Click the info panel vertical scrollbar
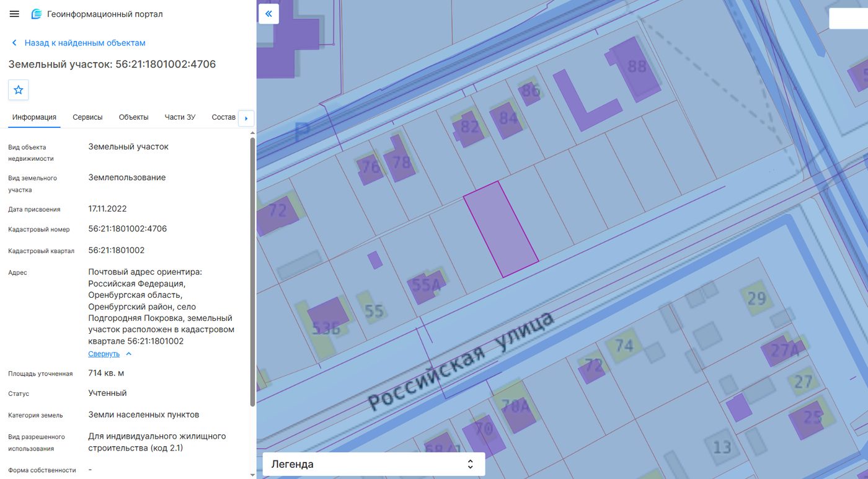This screenshot has width=868, height=479. [x=252, y=272]
